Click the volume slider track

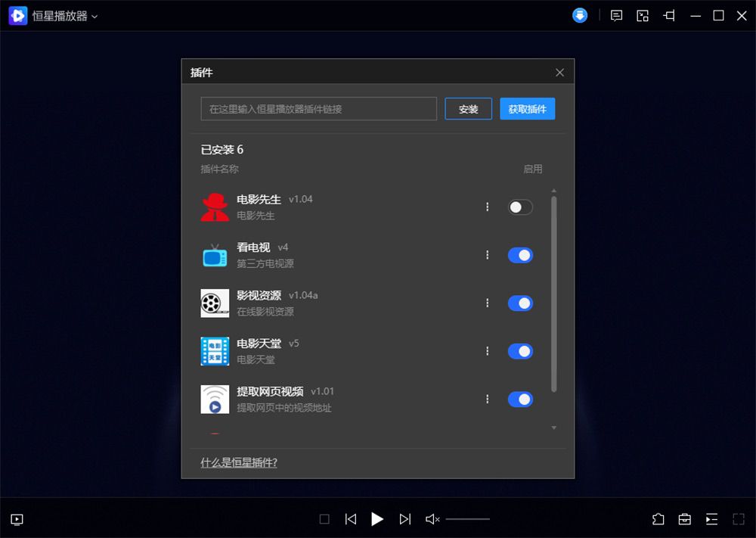(467, 519)
